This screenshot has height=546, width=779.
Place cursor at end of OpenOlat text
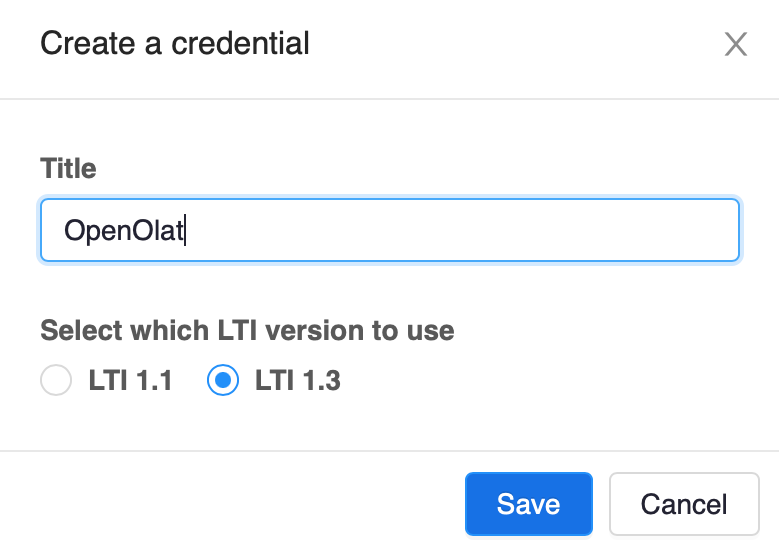(x=185, y=231)
